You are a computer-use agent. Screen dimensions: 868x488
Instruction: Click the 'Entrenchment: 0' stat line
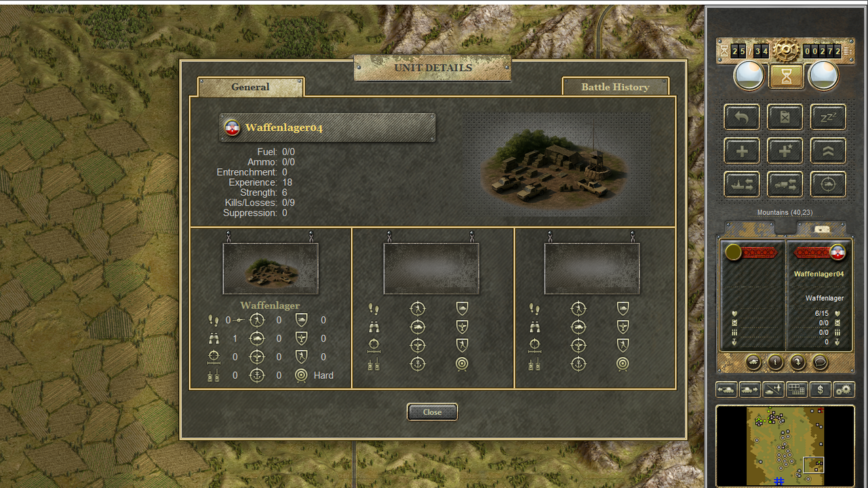[x=252, y=172]
